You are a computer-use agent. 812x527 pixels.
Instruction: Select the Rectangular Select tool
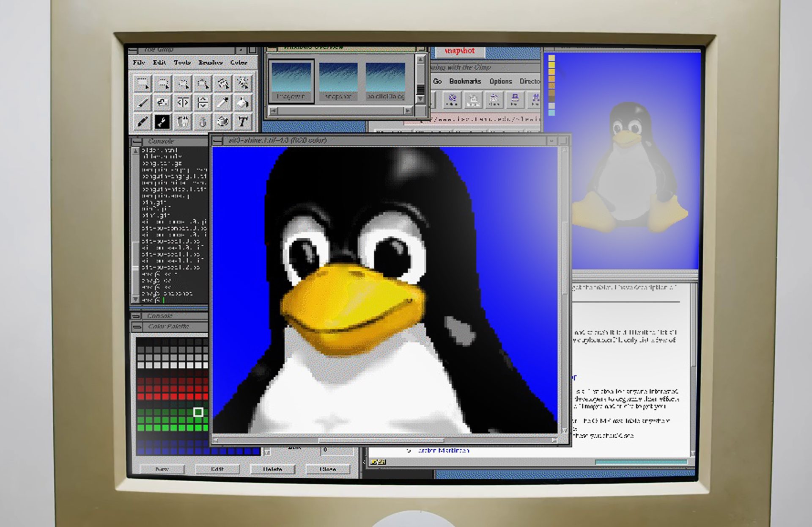click(142, 83)
